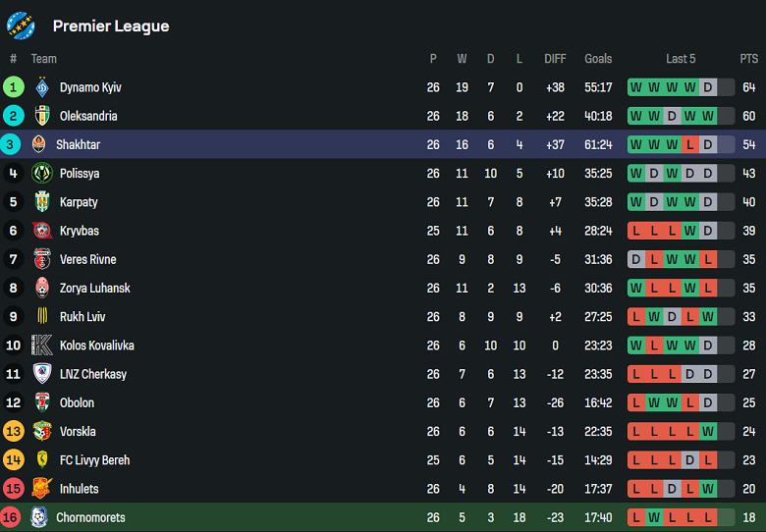Click the Chornomorets club crest

click(x=39, y=517)
